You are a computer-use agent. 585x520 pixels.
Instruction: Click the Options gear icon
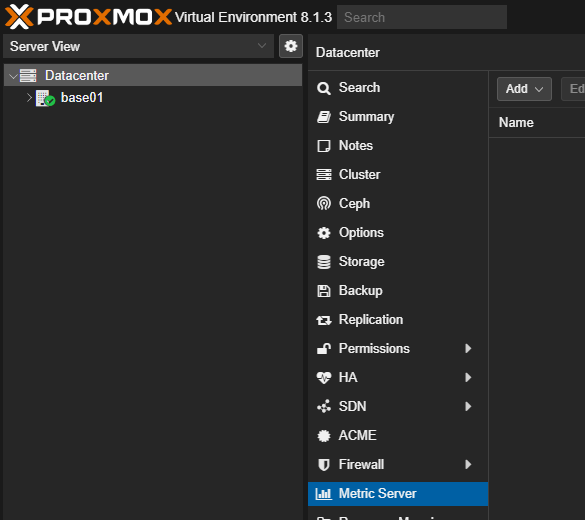(323, 233)
